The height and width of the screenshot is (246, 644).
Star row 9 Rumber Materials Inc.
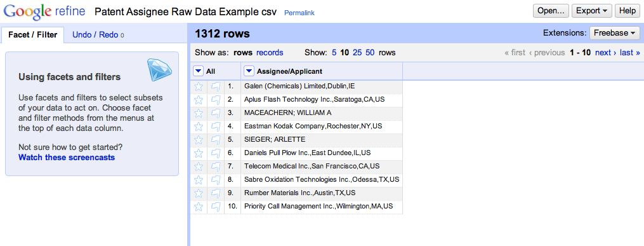[x=199, y=193]
